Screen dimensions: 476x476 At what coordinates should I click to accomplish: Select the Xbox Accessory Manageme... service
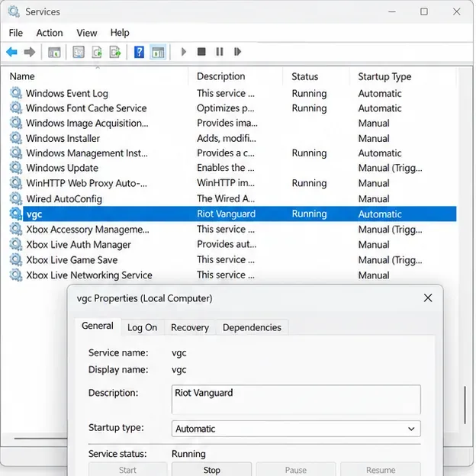88,230
